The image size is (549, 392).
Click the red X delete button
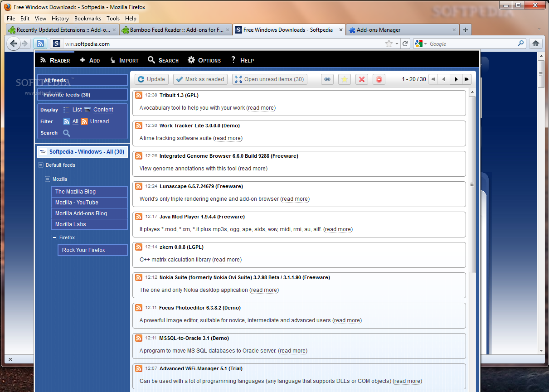pyautogui.click(x=361, y=79)
